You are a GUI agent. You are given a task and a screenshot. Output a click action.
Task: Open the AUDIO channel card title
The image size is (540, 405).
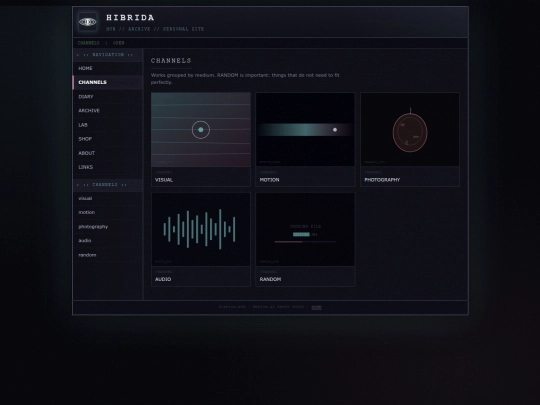click(163, 279)
